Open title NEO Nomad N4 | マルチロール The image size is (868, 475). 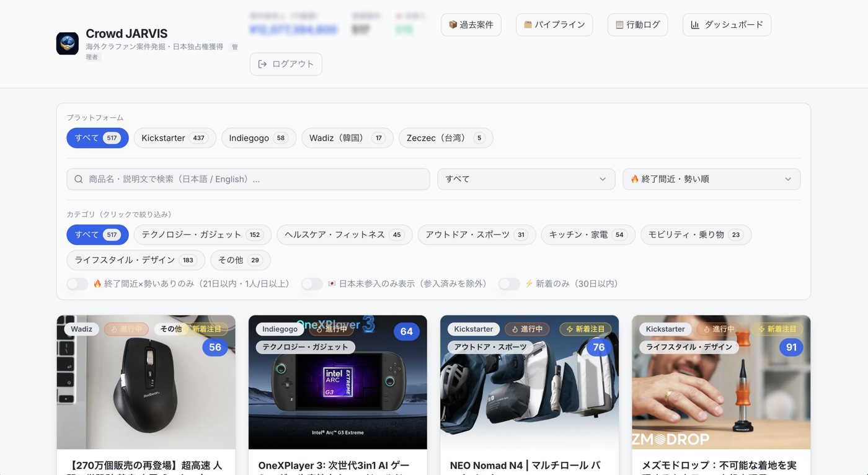pyautogui.click(x=525, y=466)
